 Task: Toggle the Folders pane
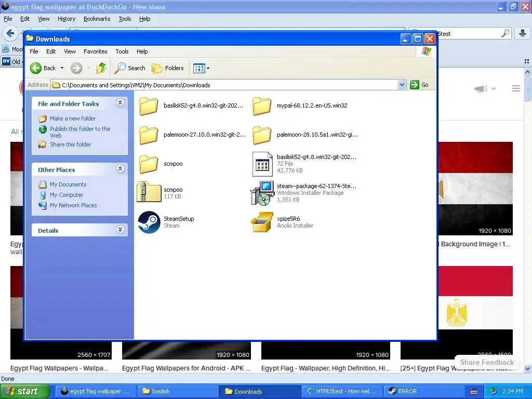168,68
